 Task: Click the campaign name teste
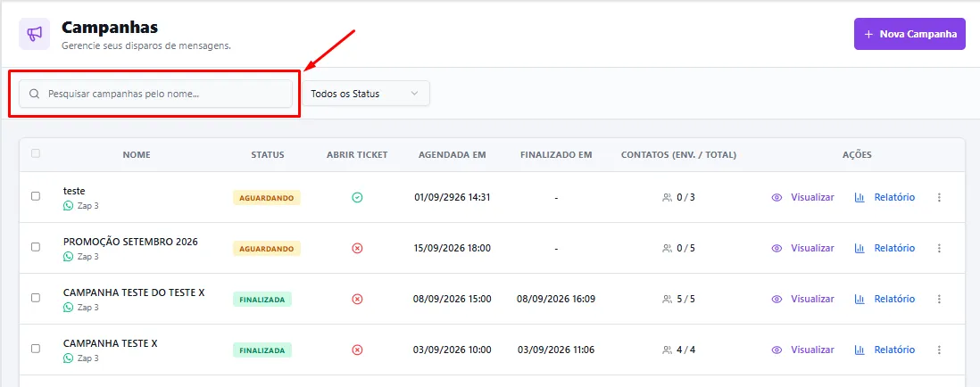click(74, 191)
